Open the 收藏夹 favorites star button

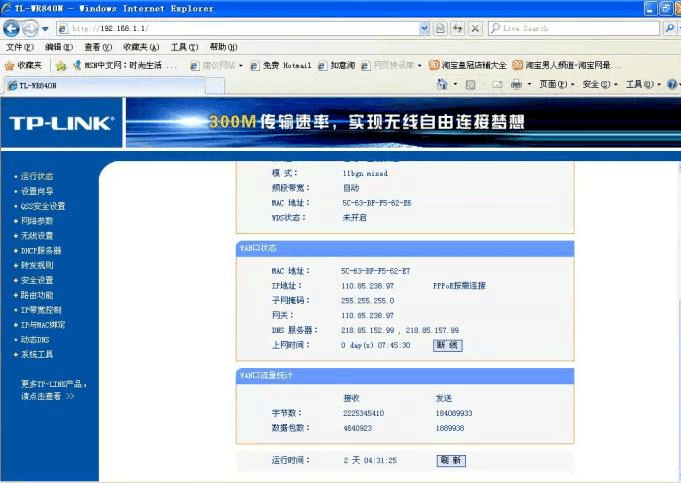(24, 65)
